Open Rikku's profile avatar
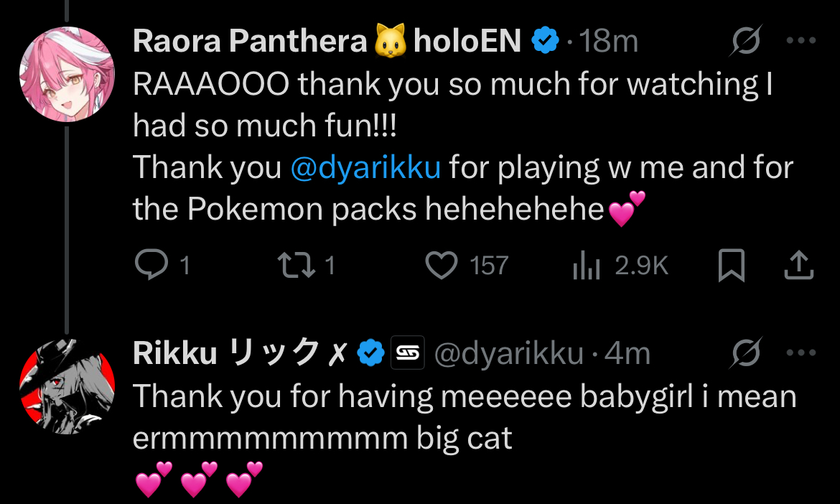 point(67,386)
